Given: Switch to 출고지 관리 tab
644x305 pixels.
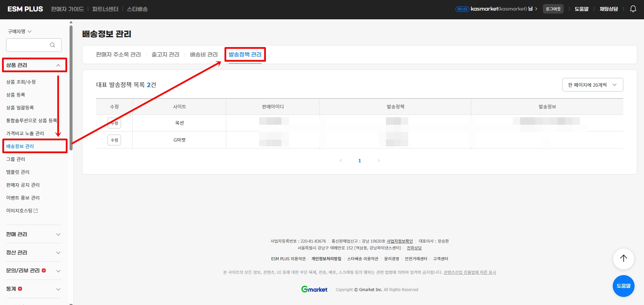Looking at the screenshot, I should click(165, 55).
